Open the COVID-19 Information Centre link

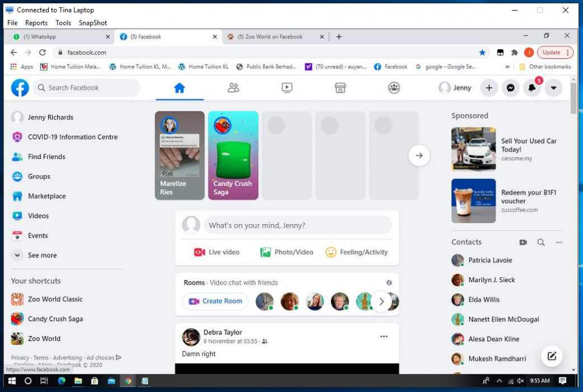click(x=72, y=137)
